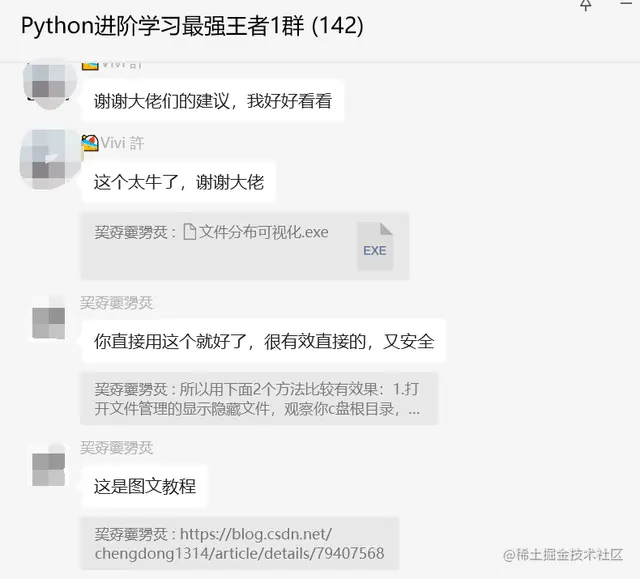Select the message bubble 谢谢大佬们的建议，我好好看看
Screen dimensions: 640x579
click(x=213, y=101)
